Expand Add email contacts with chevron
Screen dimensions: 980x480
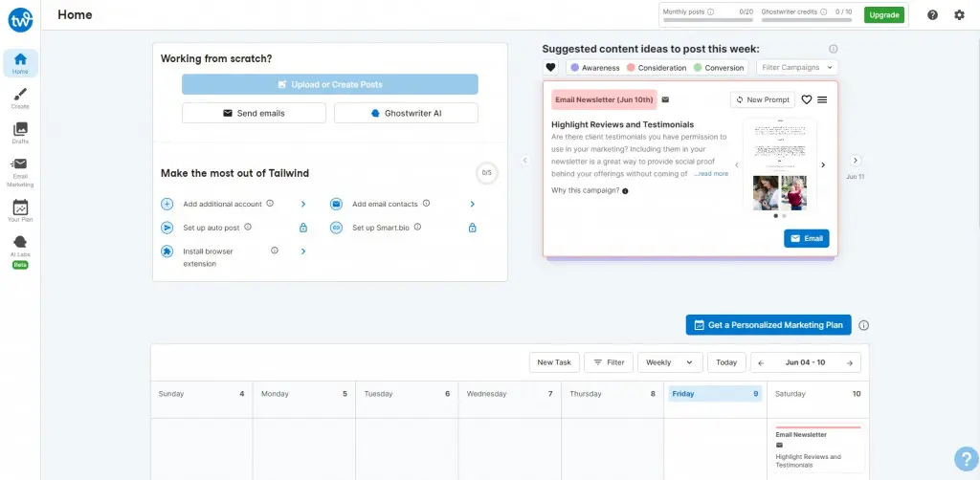click(x=473, y=204)
